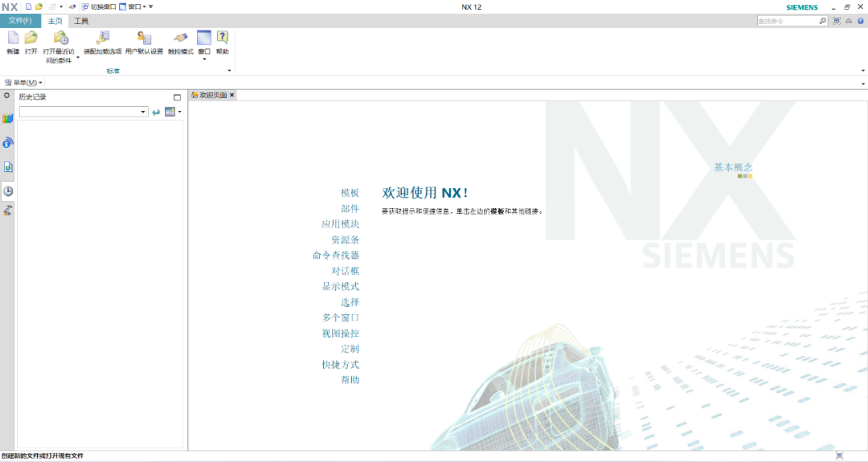868x462 pixels.
Task: Click the 帮助 help icon in ribbon
Action: (223, 38)
